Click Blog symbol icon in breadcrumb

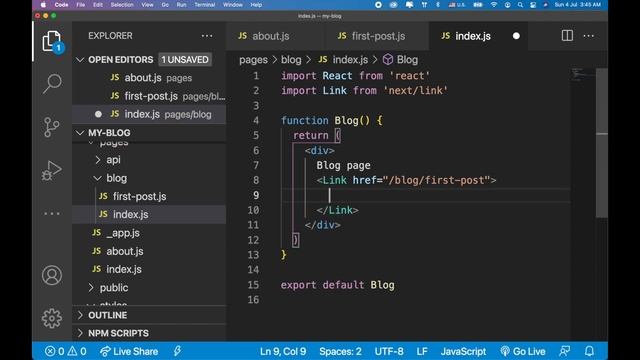pyautogui.click(x=388, y=60)
